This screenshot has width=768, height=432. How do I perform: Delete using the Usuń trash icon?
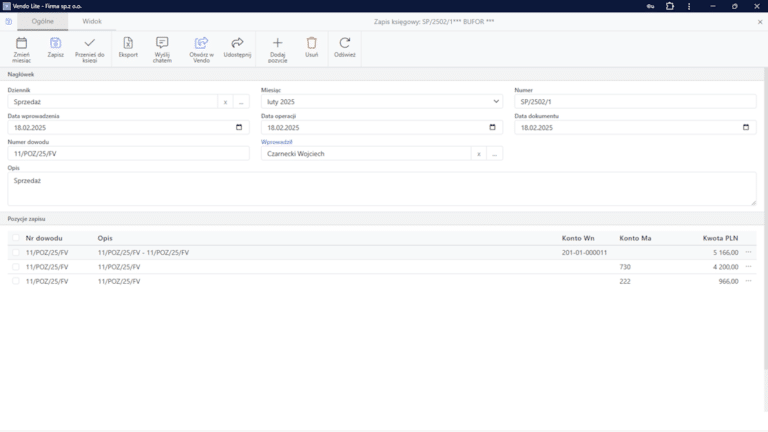coord(312,43)
